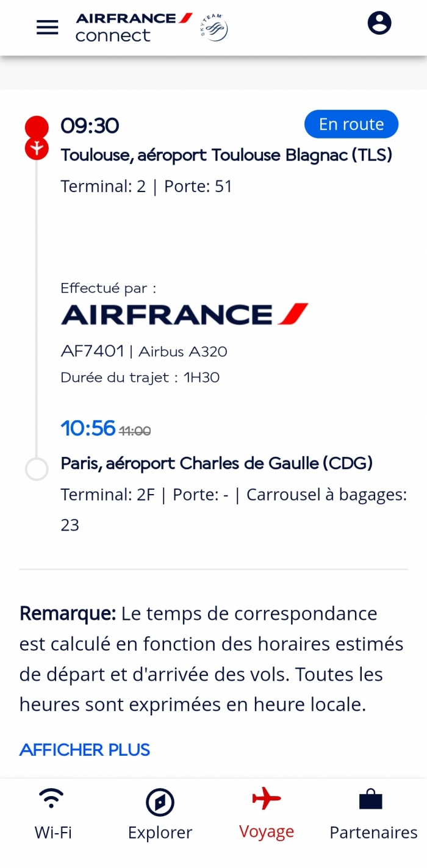
Task: Switch to the Wi-Fi tab label
Action: 53,832
